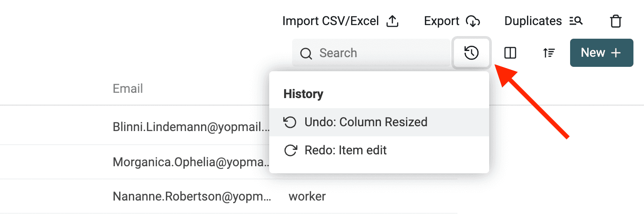Screen dimensions: 644x219
Task: Select the Blinni.Lindemann email cell
Action: point(192,127)
